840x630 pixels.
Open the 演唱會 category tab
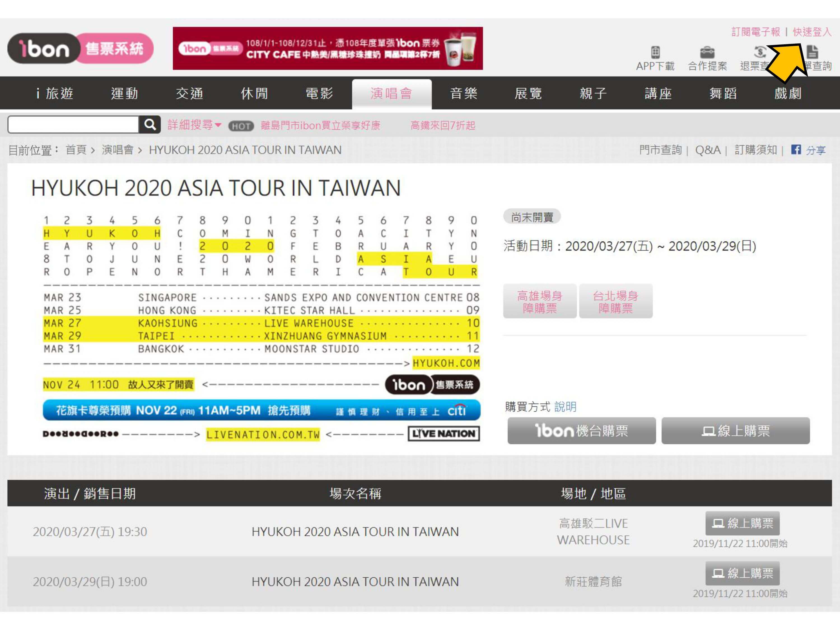click(391, 94)
